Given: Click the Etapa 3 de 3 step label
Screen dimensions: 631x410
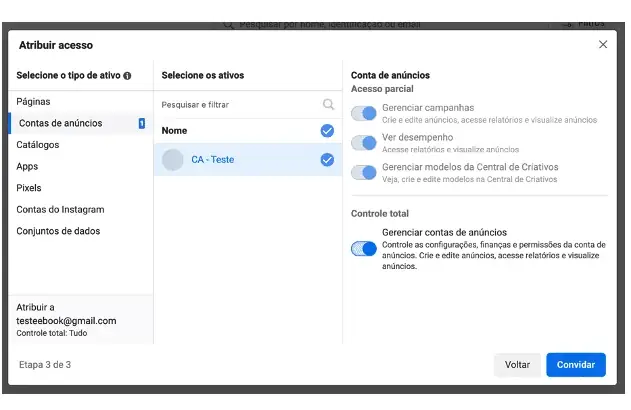Looking at the screenshot, I should click(x=45, y=365).
